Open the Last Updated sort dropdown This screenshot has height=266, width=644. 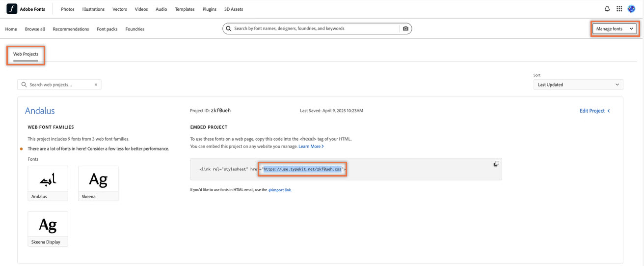(578, 85)
